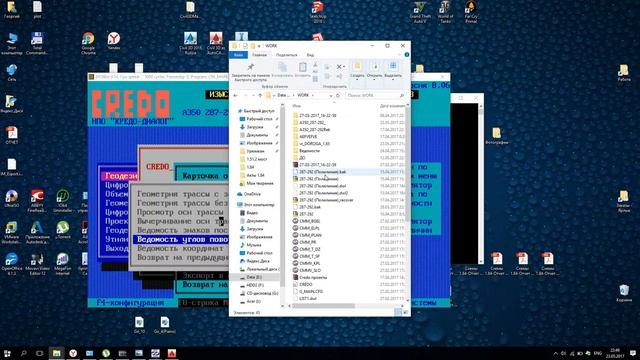Click Date modified column header
This screenshot has width=640, height=360.
[392, 106]
